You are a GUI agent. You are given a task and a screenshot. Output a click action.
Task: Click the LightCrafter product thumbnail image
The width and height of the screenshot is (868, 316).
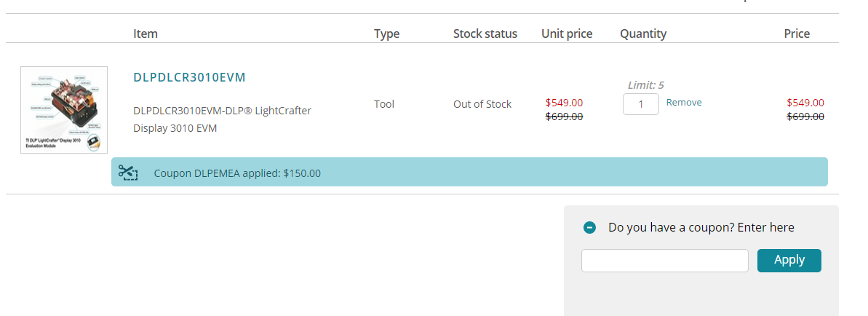pyautogui.click(x=64, y=110)
